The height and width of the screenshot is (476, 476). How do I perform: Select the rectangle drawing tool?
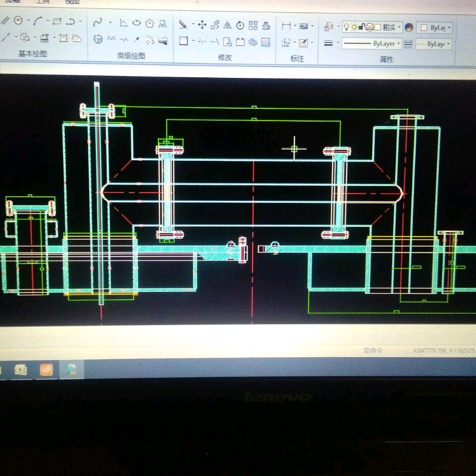pyautogui.click(x=57, y=21)
